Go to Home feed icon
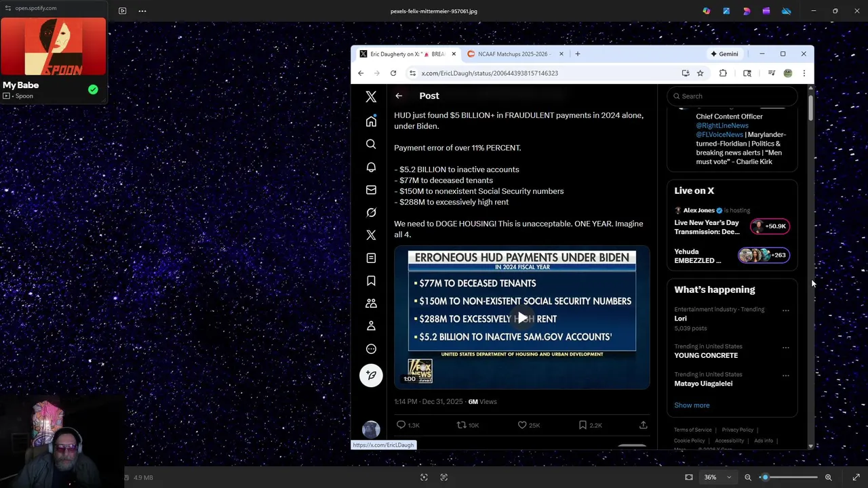 (371, 121)
